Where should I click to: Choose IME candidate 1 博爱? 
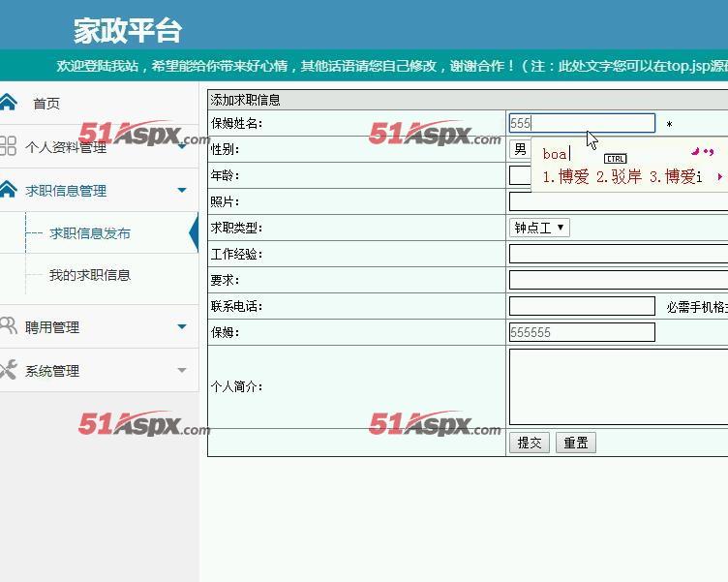[566, 176]
